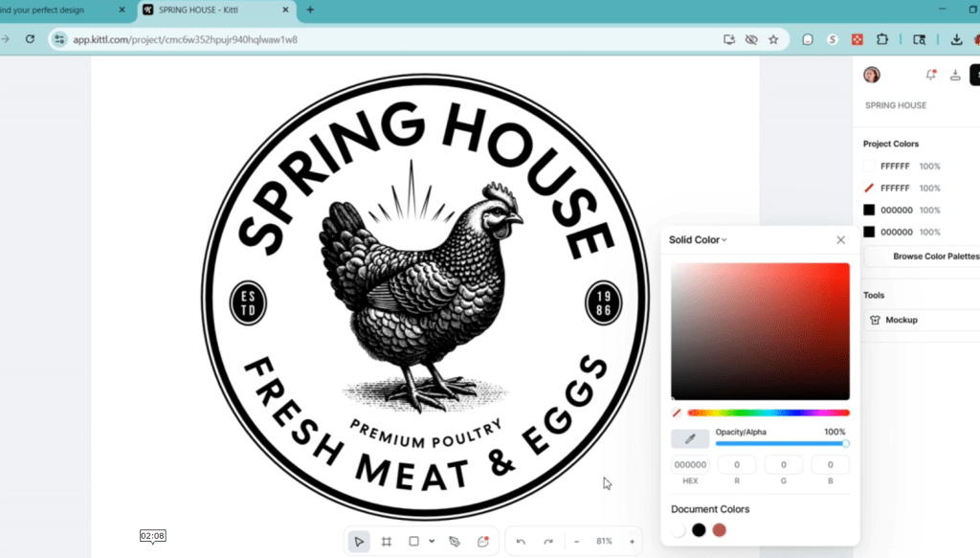The image size is (980, 558).
Task: Open the notifications bell
Action: click(930, 76)
